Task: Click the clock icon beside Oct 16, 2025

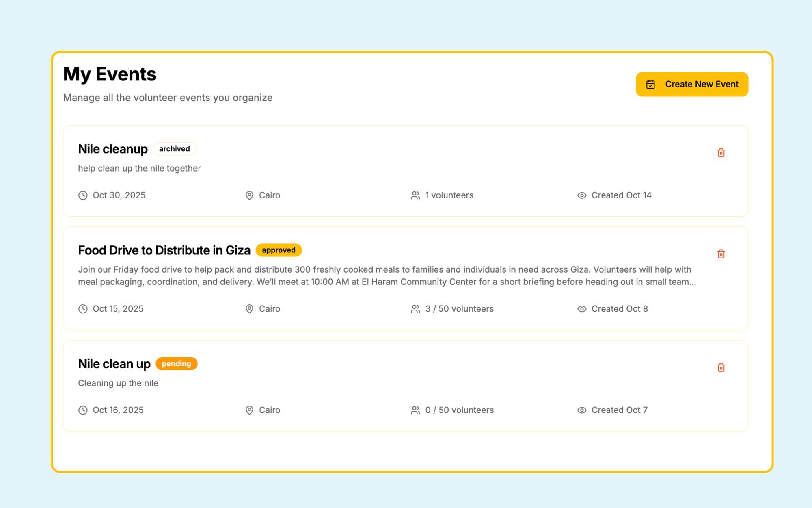Action: (x=83, y=410)
